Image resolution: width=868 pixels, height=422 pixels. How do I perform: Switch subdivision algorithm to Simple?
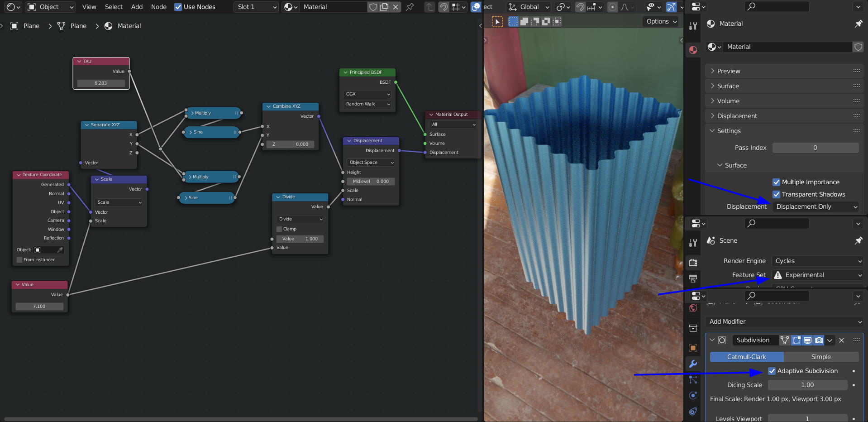pyautogui.click(x=820, y=357)
